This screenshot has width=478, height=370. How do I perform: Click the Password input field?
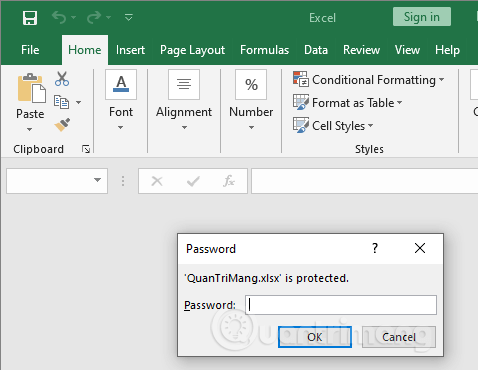(x=341, y=305)
